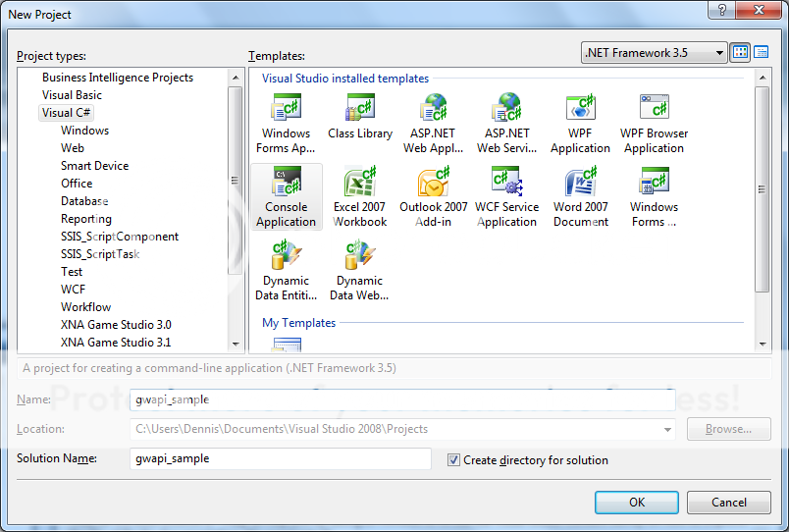Select the Windows Forms Application template
The height and width of the screenshot is (532, 789).
(x=286, y=124)
